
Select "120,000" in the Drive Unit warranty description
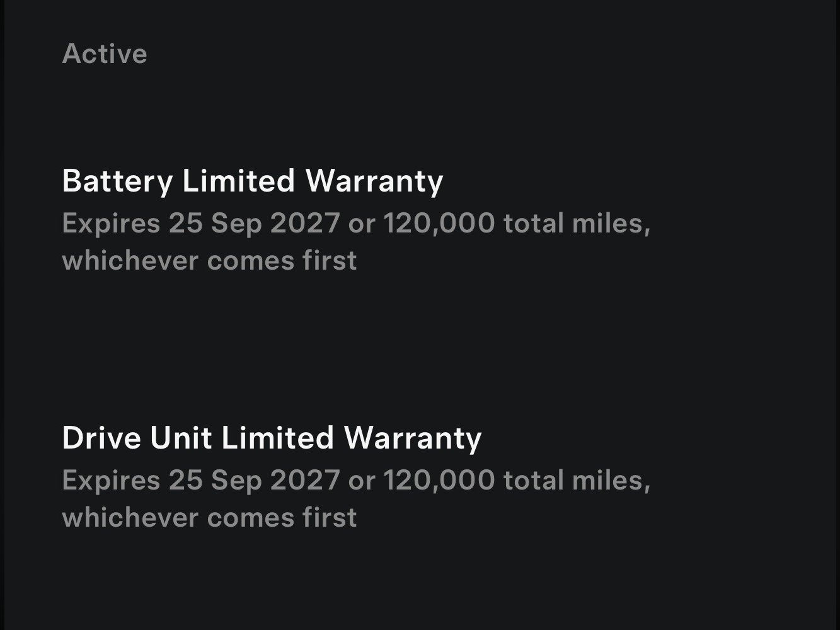(439, 481)
